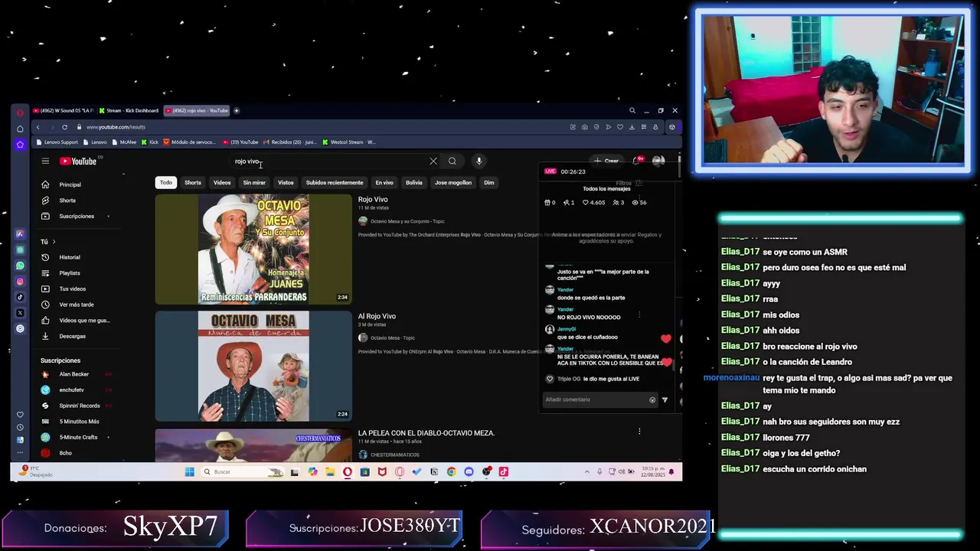Add page to bookmarks with heart icon

(620, 127)
